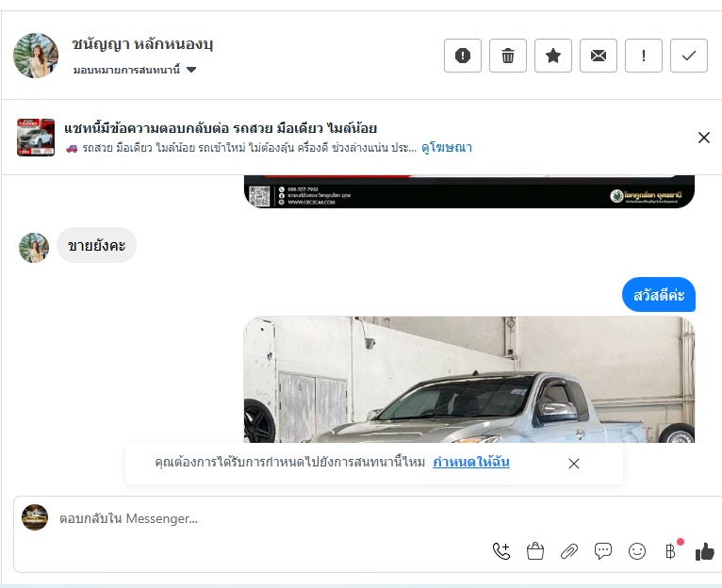Viewport: 722px width, 588px height.
Task: Open the car ad thumbnail in banner
Action: tap(36, 138)
